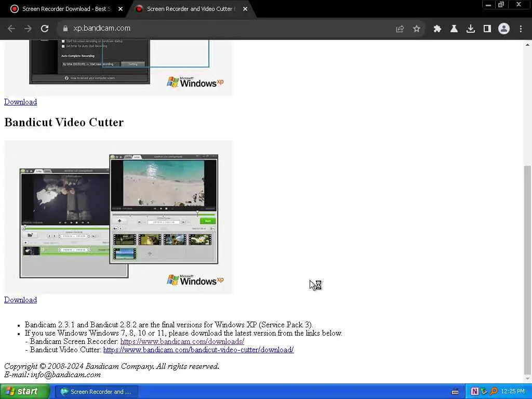Open bandicam.com/downloads link
The image size is (532, 399).
coord(182,341)
